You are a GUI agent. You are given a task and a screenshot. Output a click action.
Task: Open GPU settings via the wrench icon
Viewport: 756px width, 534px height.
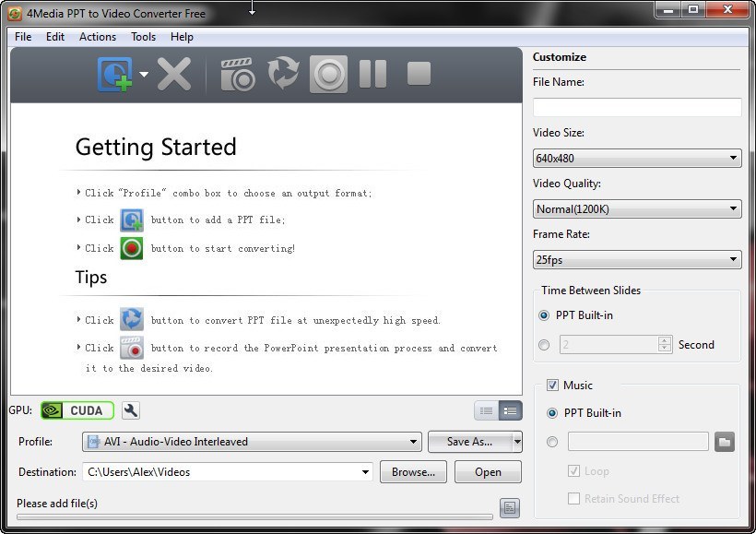pos(129,409)
